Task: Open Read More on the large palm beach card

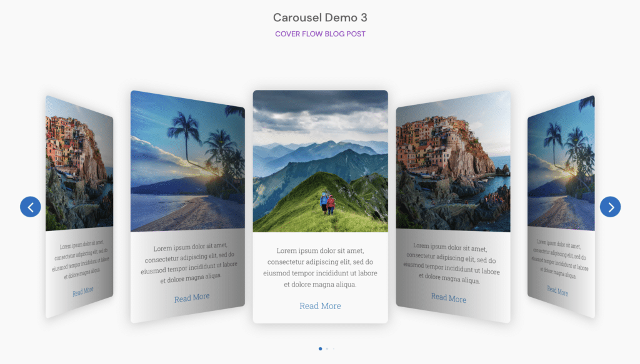Action: tap(192, 298)
